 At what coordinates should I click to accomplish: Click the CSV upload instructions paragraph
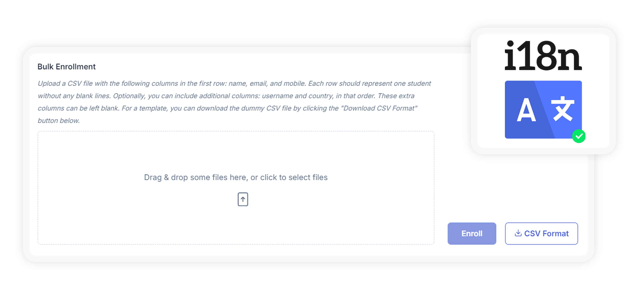[234, 102]
